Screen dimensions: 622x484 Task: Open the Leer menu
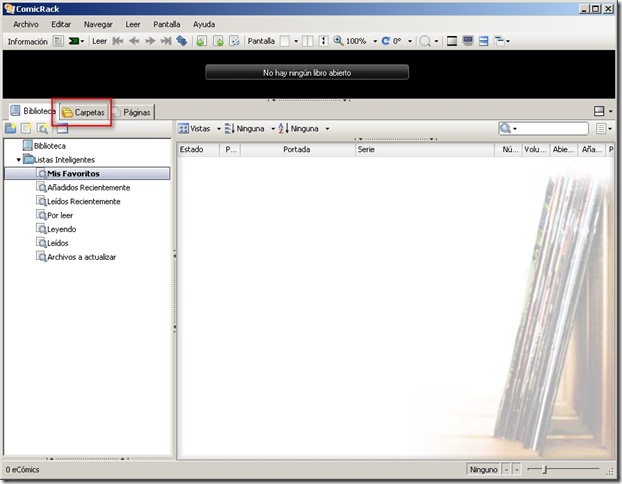pyautogui.click(x=133, y=24)
